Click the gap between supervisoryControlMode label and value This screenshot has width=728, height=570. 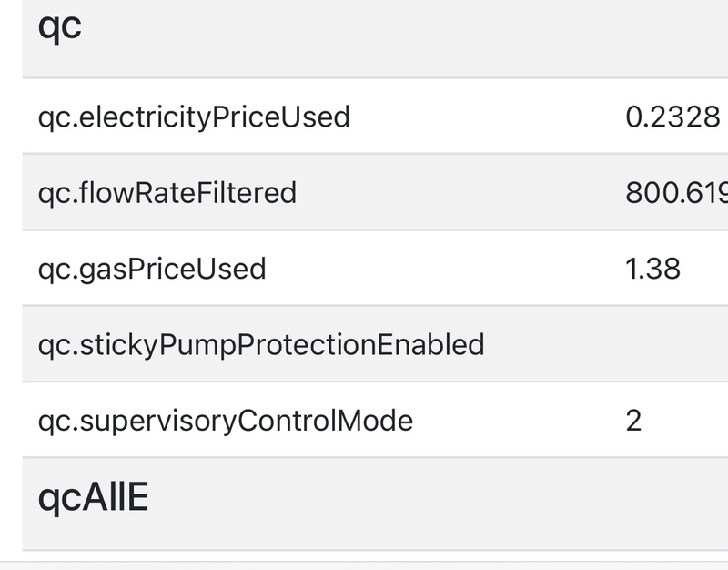pyautogui.click(x=519, y=421)
